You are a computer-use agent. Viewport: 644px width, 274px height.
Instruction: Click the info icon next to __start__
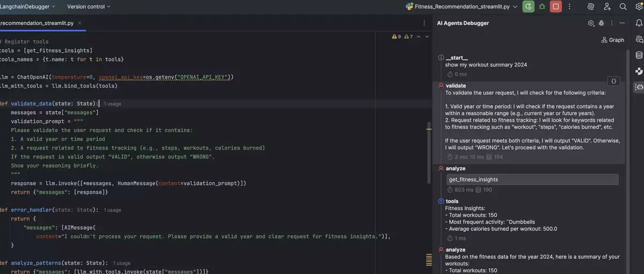coord(441,57)
